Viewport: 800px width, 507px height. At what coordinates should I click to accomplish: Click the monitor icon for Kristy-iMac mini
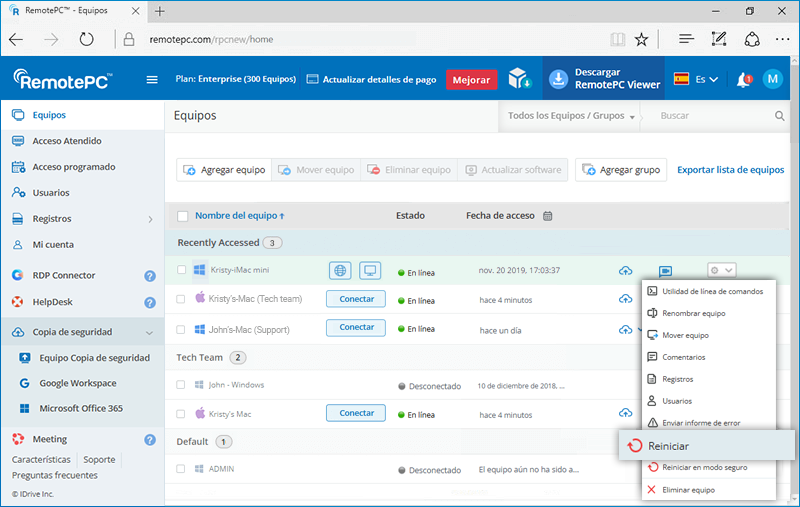pyautogui.click(x=371, y=270)
